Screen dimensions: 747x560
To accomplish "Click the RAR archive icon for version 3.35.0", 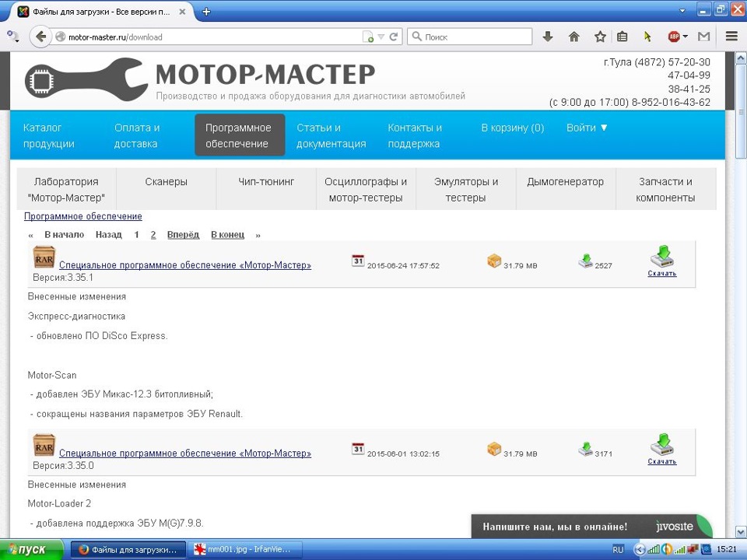I will (44, 446).
